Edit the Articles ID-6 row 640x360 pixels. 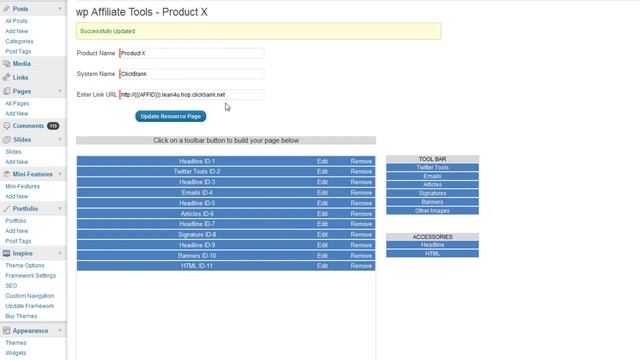coord(322,213)
